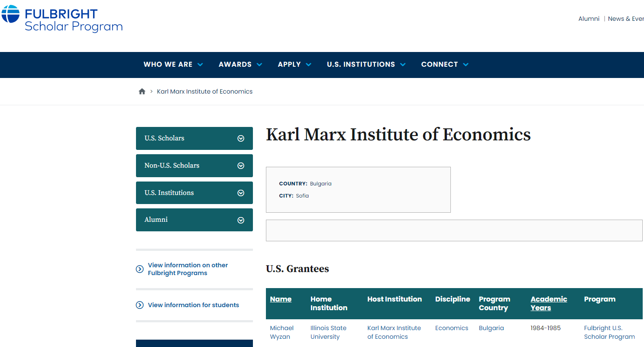The width and height of the screenshot is (644, 347).
Task: Click circled arrow icon beside other Fulbright Programs
Action: coord(139,269)
